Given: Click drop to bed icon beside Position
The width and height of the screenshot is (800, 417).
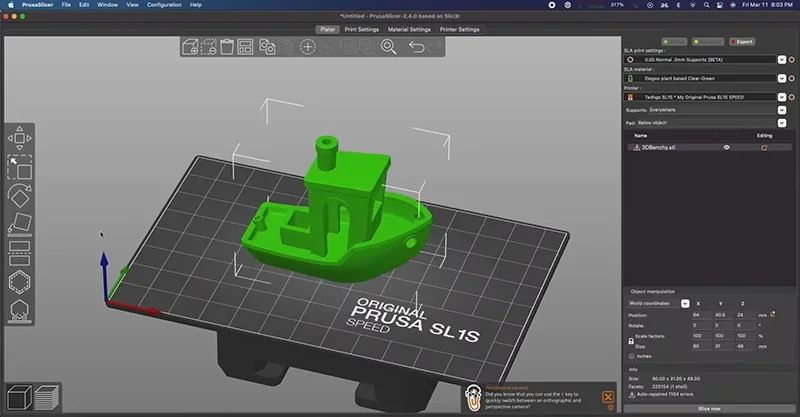Looking at the screenshot, I should click(x=772, y=314).
